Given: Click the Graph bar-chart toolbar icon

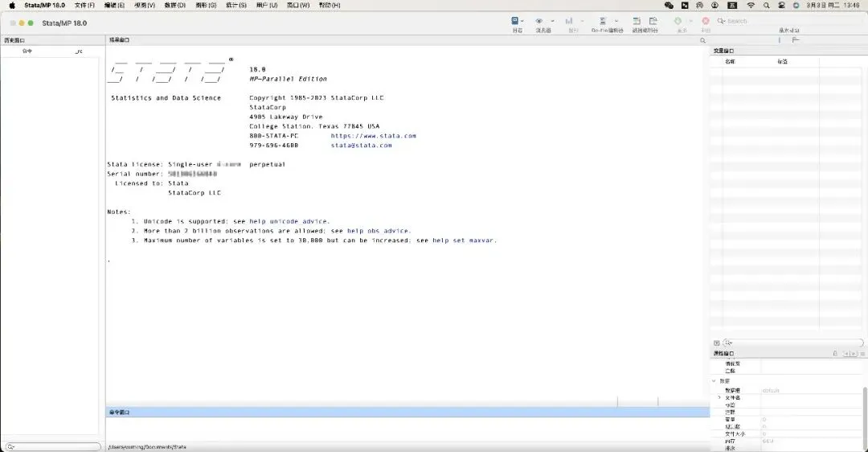Looking at the screenshot, I should click(x=569, y=21).
